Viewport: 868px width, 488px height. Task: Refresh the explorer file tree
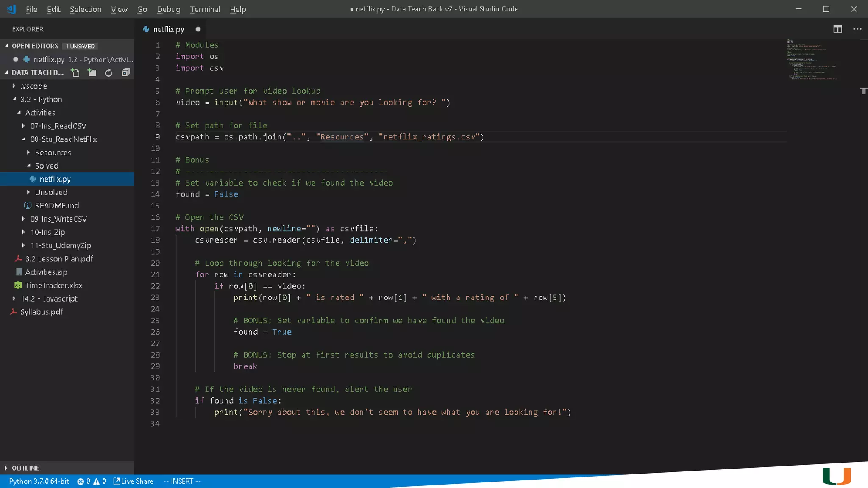pos(108,73)
